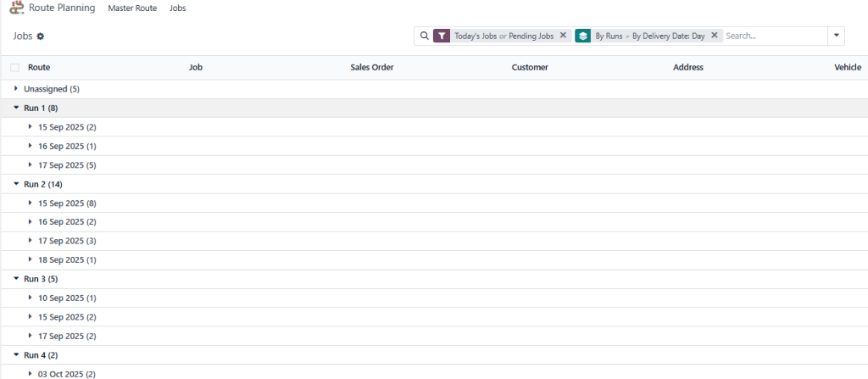Sort by the Customer column header
Screen dimensions: 868x379
click(530, 67)
